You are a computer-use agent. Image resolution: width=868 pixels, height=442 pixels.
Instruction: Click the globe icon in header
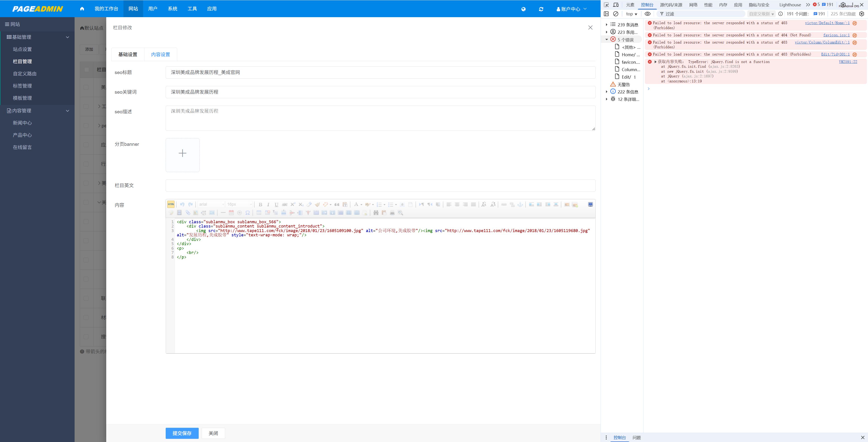point(523,9)
